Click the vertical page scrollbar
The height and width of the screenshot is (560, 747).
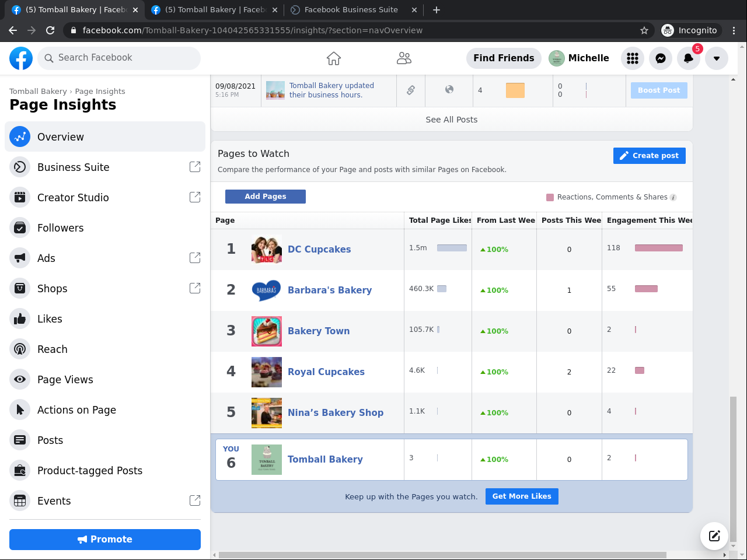734,469
